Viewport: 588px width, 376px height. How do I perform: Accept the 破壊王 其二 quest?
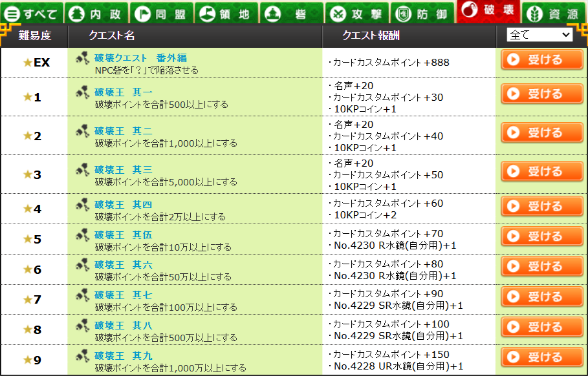click(x=541, y=132)
